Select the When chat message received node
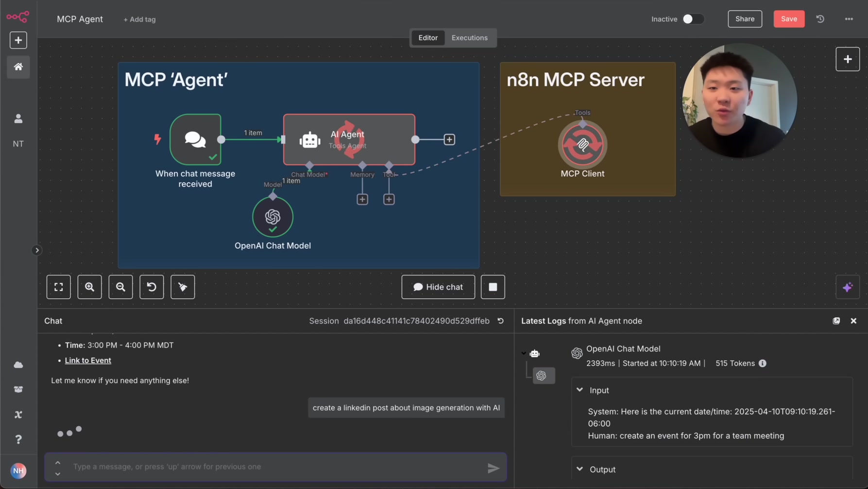 pyautogui.click(x=195, y=140)
